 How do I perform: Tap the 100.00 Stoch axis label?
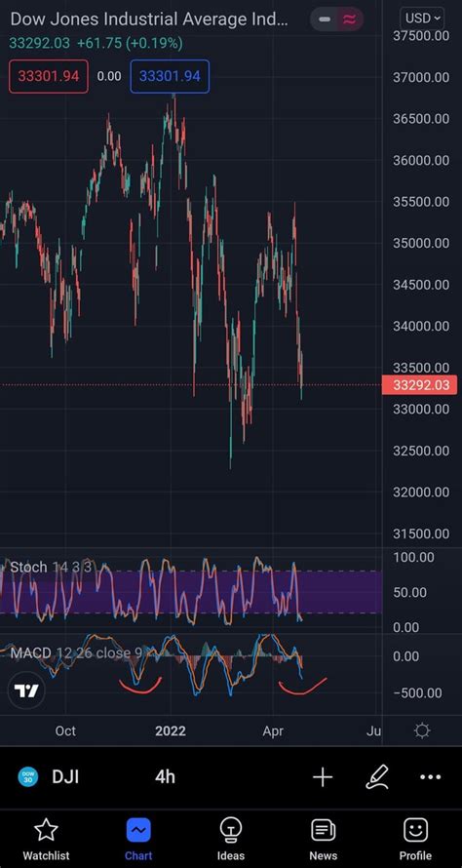413,558
